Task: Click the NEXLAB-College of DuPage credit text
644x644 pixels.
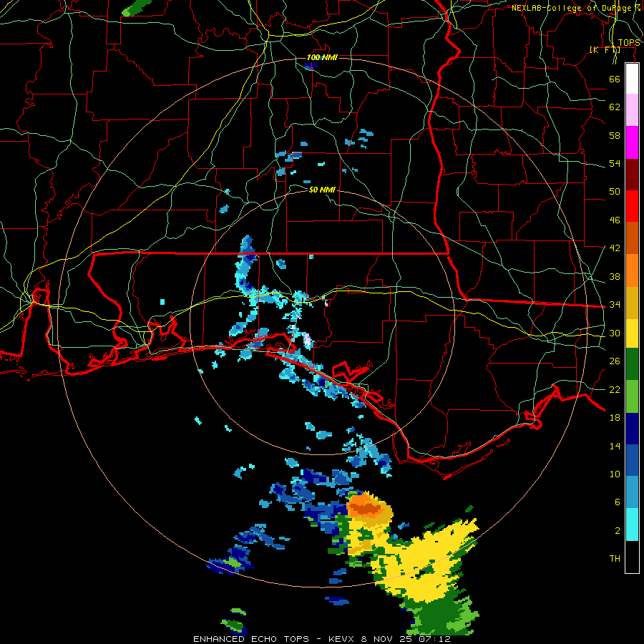Action: pyautogui.click(x=575, y=7)
